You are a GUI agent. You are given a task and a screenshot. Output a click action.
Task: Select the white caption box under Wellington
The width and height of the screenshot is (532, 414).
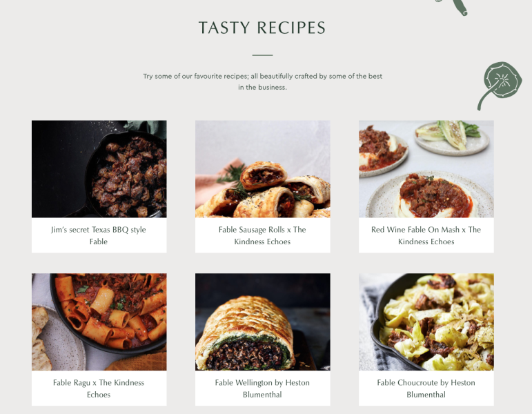[263, 388]
